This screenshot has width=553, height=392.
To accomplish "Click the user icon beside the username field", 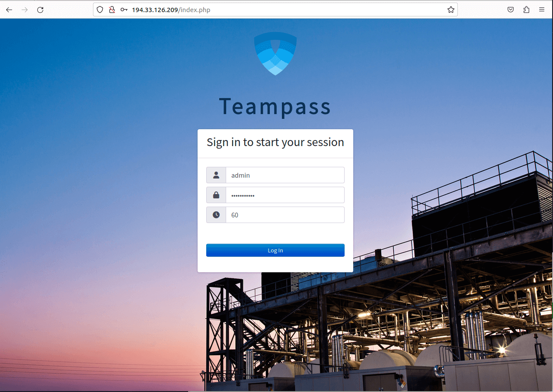I will [x=216, y=175].
